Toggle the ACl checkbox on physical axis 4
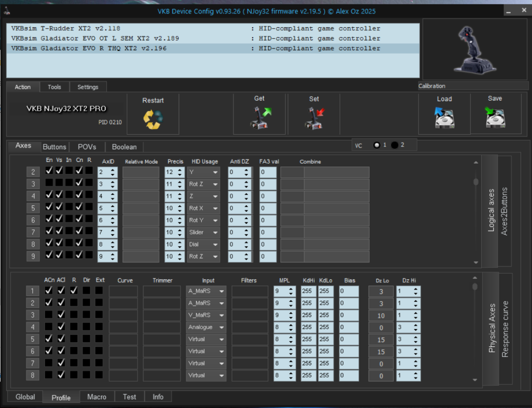 tap(61, 326)
